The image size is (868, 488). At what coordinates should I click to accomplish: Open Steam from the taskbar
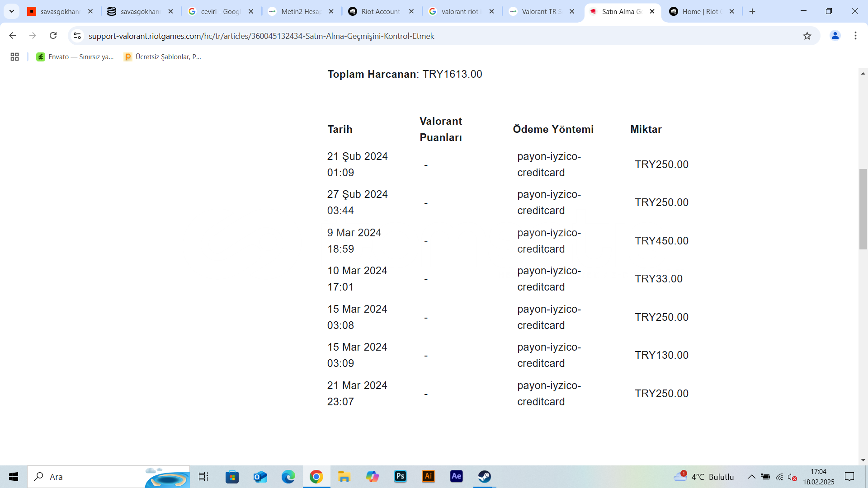click(484, 476)
